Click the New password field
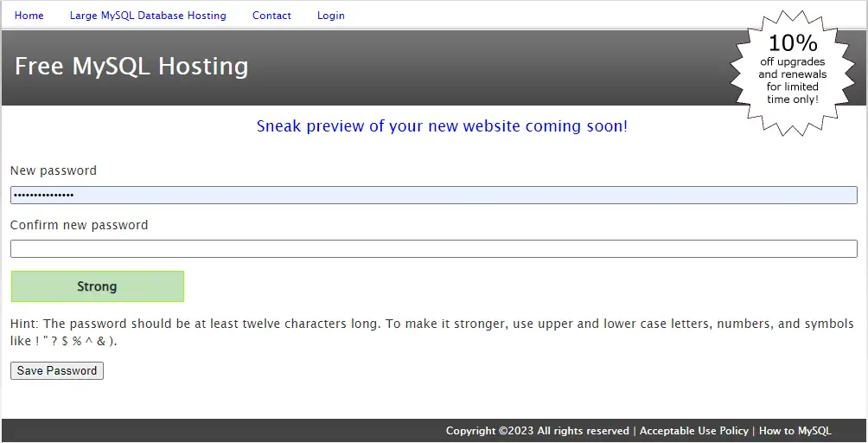Image resolution: width=868 pixels, height=443 pixels. [433, 195]
